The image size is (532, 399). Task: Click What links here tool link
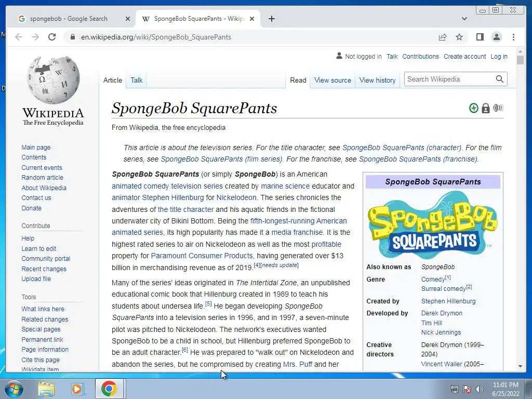(43, 309)
